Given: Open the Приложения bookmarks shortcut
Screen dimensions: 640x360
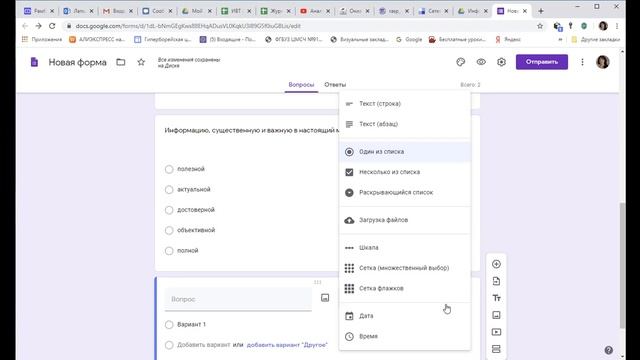Looking at the screenshot, I should [42, 39].
